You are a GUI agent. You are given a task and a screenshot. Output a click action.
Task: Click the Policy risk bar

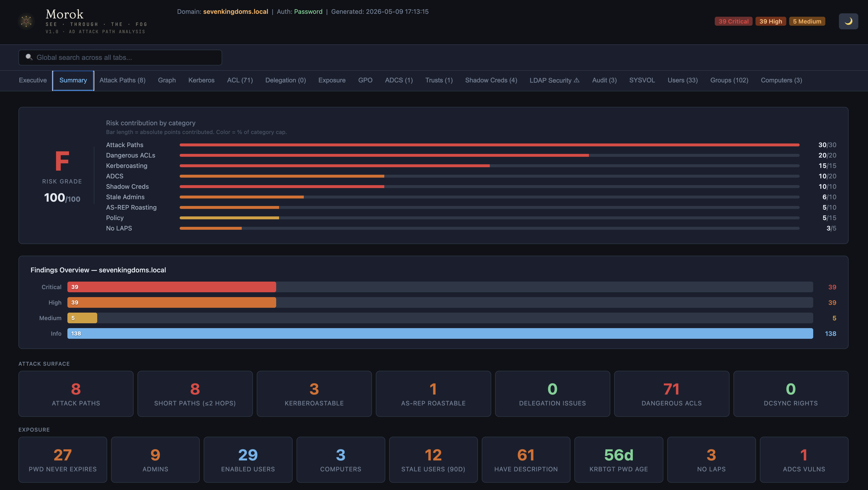[x=489, y=218]
